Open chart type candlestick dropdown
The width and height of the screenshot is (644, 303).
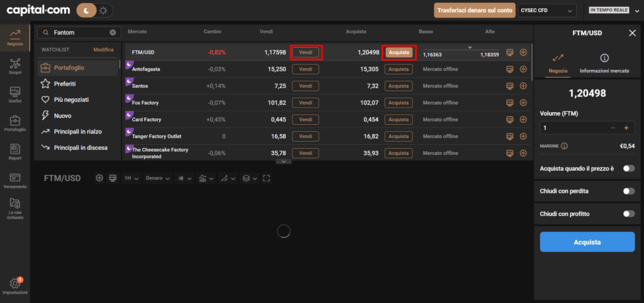(184, 178)
